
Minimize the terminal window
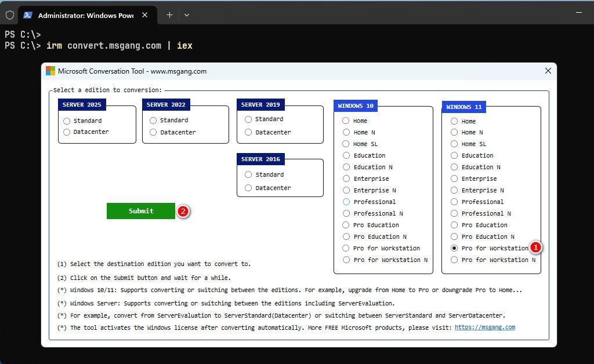pos(579,13)
